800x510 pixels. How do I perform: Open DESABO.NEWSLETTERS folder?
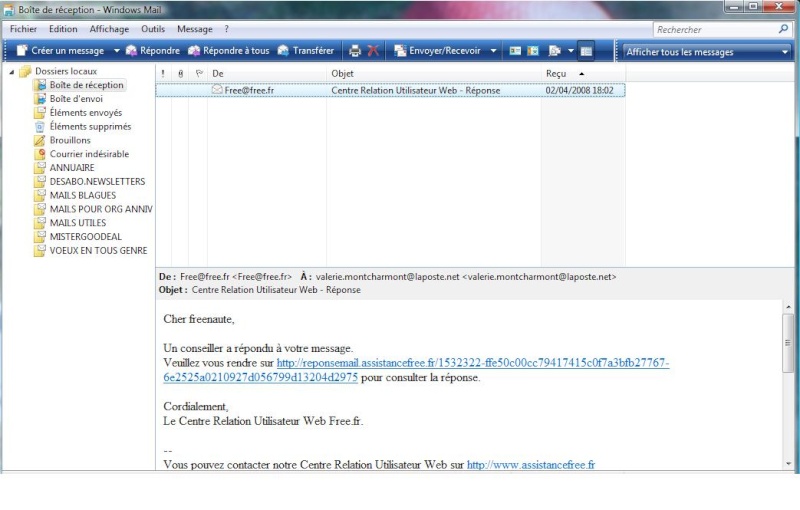click(x=97, y=182)
